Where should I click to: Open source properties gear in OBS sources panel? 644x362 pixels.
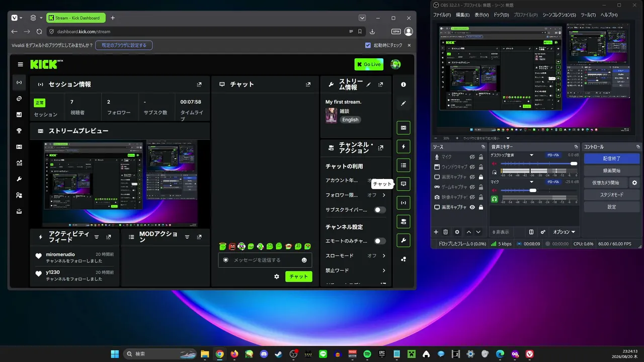[x=457, y=232]
